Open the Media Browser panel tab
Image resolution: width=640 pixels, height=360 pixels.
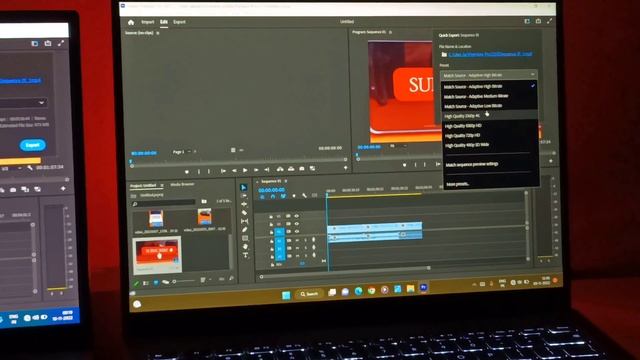[x=182, y=184]
